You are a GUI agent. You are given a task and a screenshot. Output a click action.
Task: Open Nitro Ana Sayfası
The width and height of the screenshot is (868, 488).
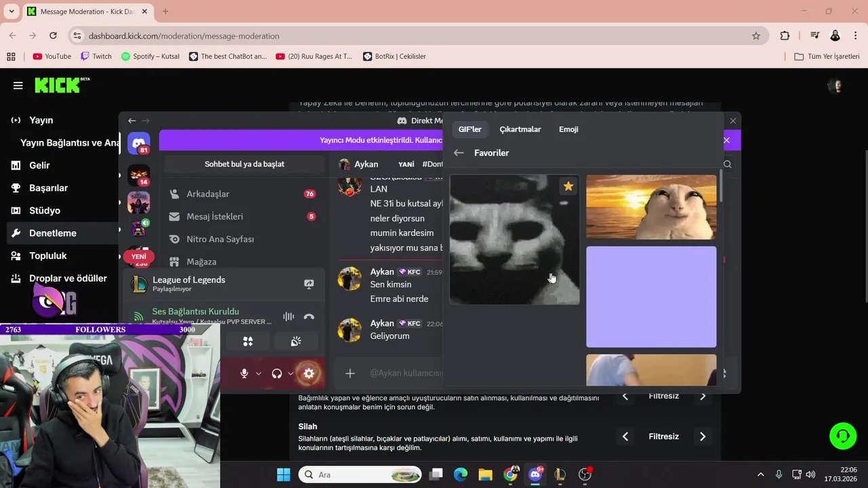tap(243, 239)
